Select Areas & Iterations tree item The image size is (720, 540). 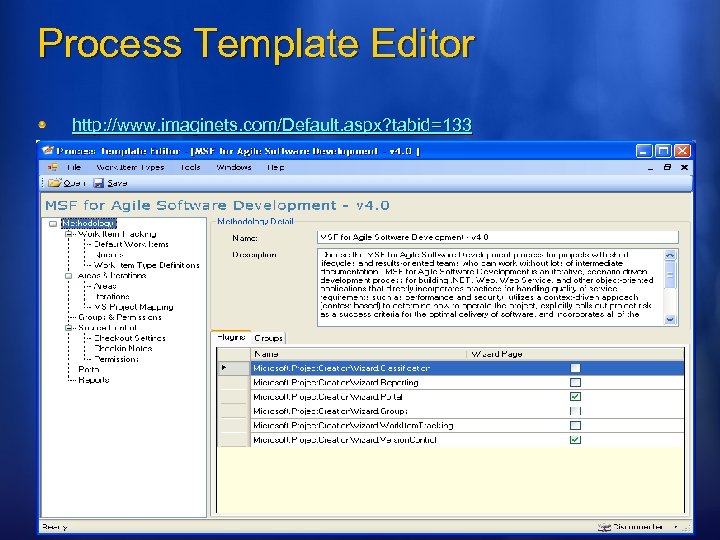[112, 276]
